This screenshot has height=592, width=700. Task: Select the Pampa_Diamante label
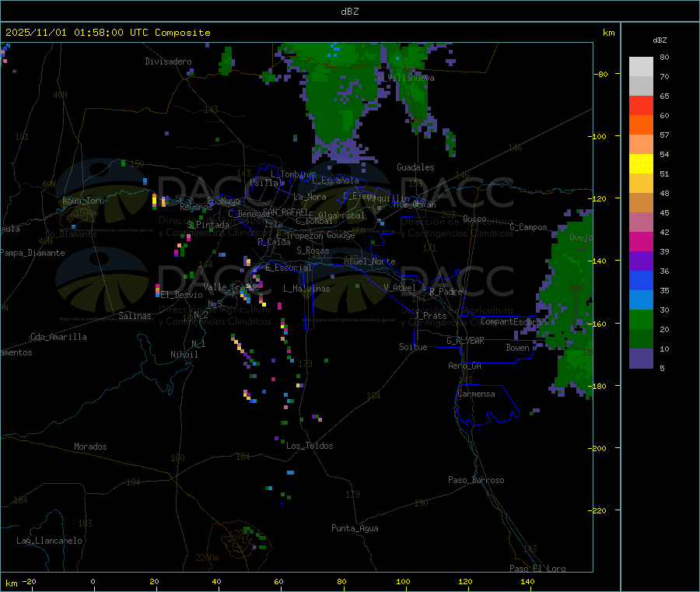(32, 253)
